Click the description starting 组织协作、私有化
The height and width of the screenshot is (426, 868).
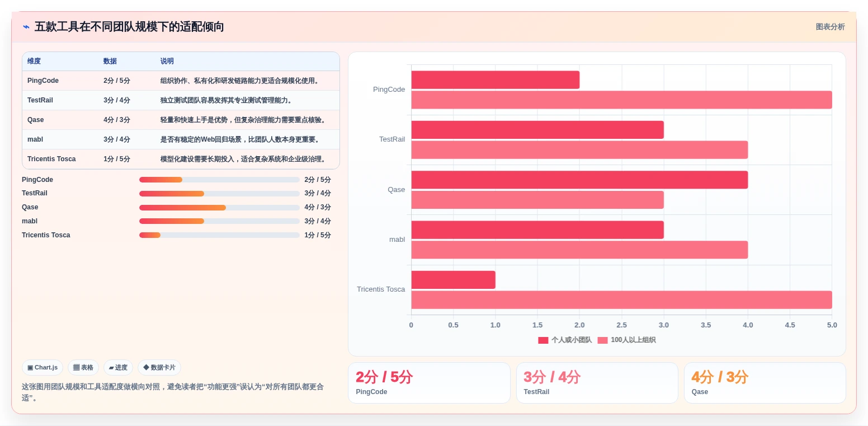[240, 81]
